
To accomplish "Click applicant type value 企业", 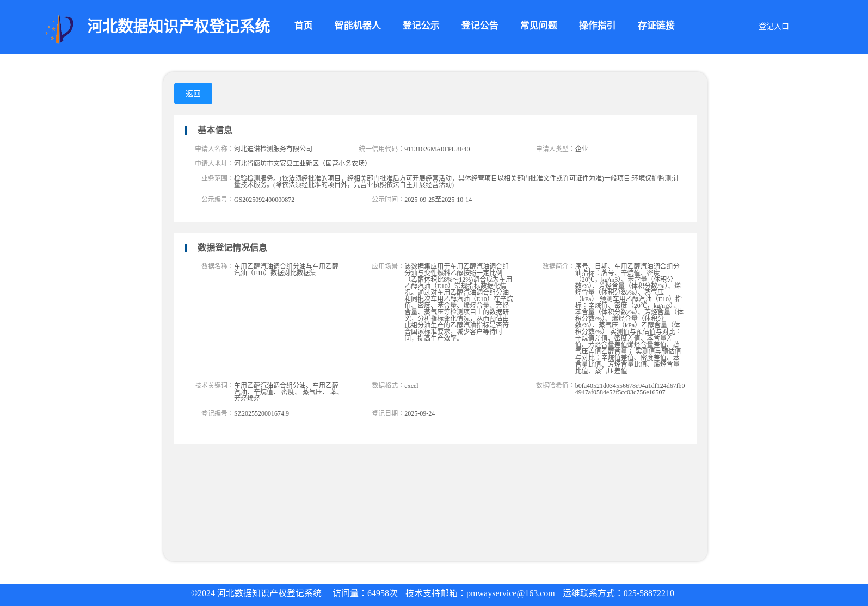I will (581, 149).
